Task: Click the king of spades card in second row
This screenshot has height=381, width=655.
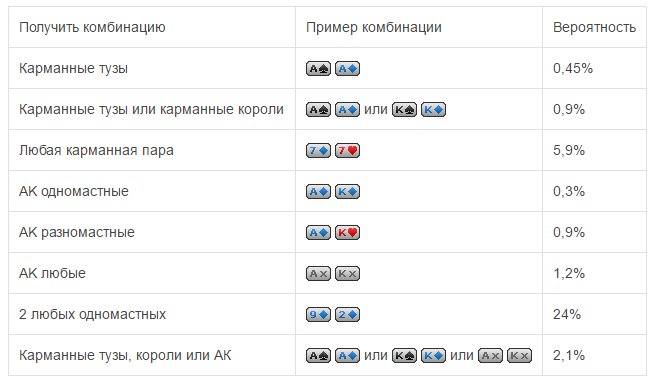Action: click(x=404, y=109)
